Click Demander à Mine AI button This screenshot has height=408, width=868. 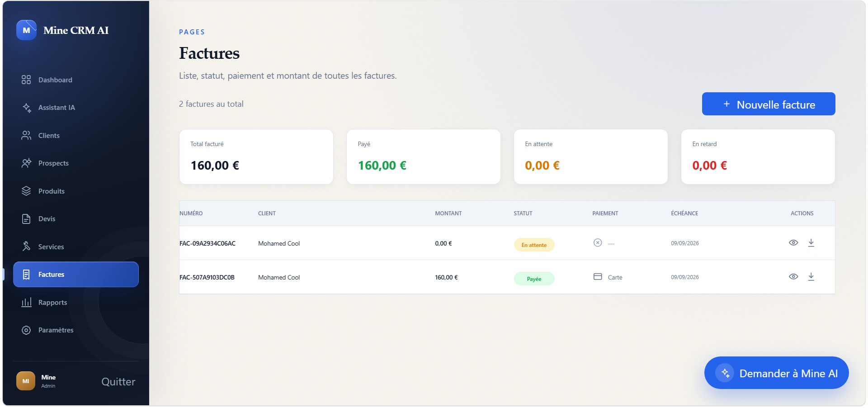[776, 373]
